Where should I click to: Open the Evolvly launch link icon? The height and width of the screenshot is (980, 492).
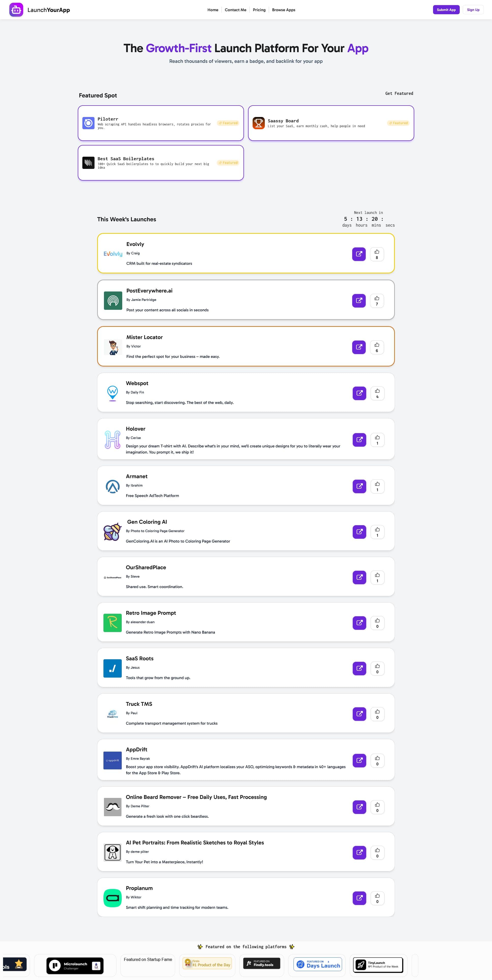coord(359,254)
